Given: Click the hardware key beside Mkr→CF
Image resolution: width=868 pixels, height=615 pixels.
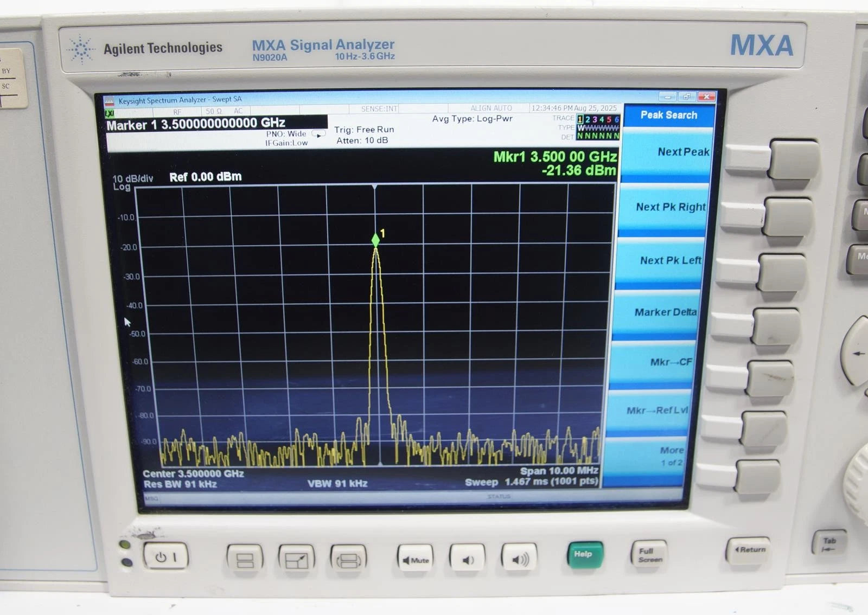Looking at the screenshot, I should [770, 379].
